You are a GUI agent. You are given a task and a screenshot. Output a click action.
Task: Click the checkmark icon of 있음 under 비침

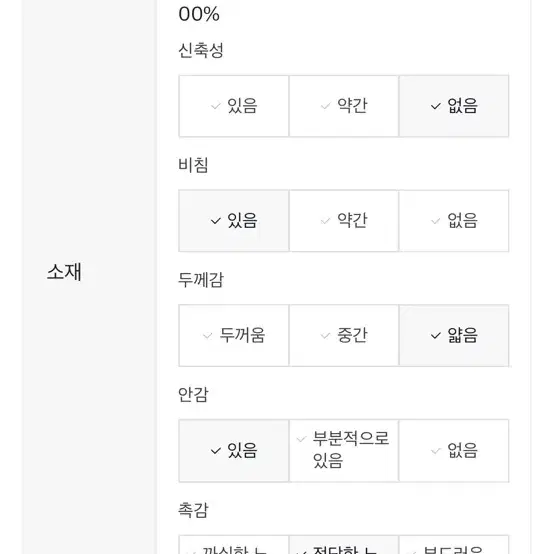pyautogui.click(x=216, y=221)
